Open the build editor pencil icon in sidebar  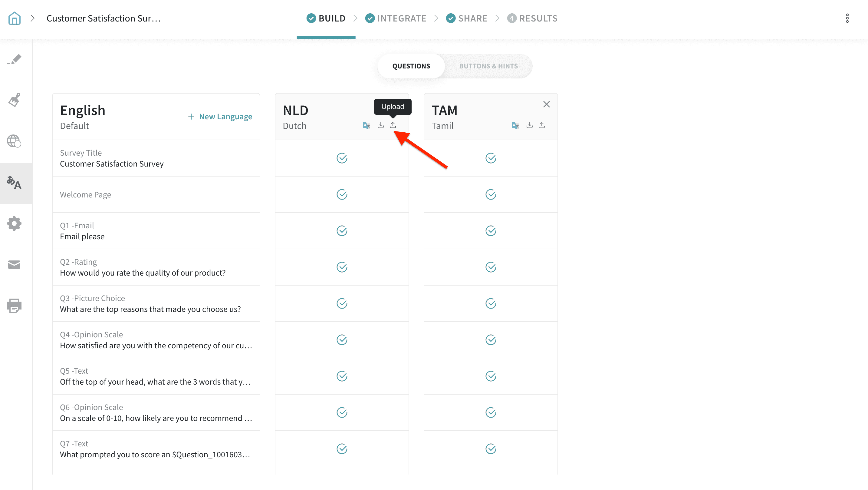point(14,60)
